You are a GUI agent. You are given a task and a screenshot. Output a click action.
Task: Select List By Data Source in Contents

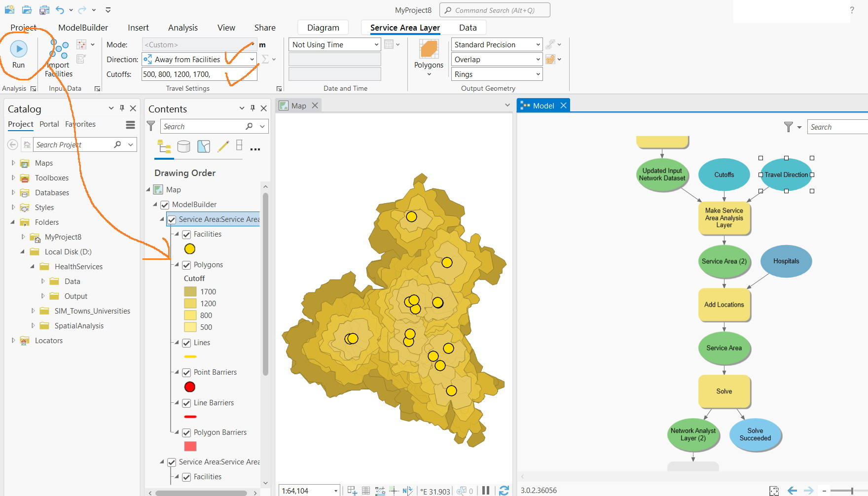tap(183, 146)
